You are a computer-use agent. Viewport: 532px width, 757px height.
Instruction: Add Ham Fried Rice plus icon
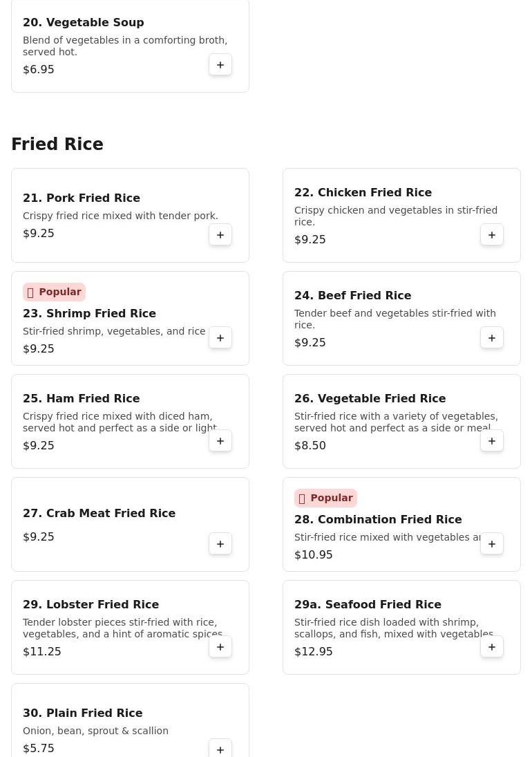220,441
